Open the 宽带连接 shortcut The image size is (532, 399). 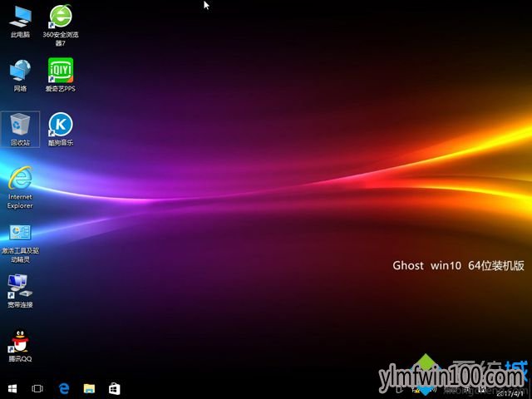coord(20,291)
